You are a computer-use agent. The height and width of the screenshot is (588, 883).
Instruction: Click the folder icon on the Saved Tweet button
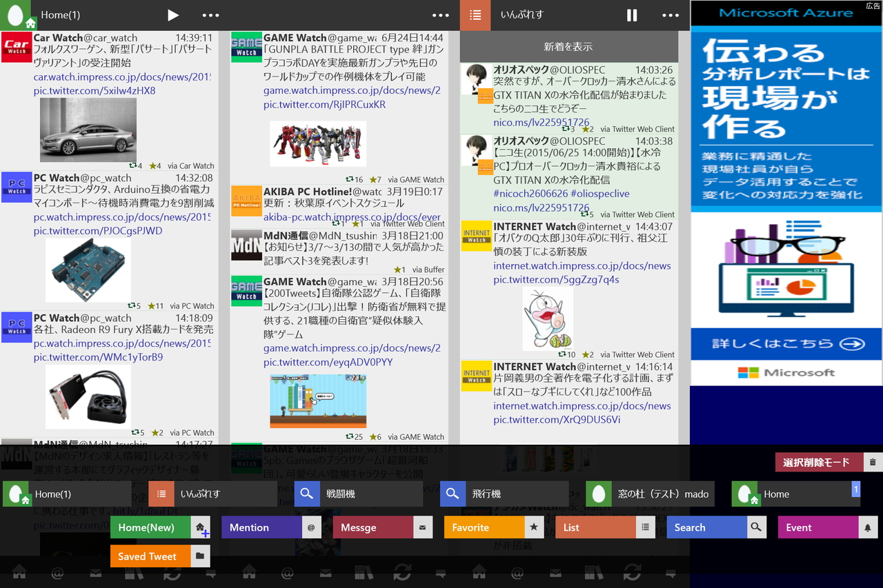[200, 556]
